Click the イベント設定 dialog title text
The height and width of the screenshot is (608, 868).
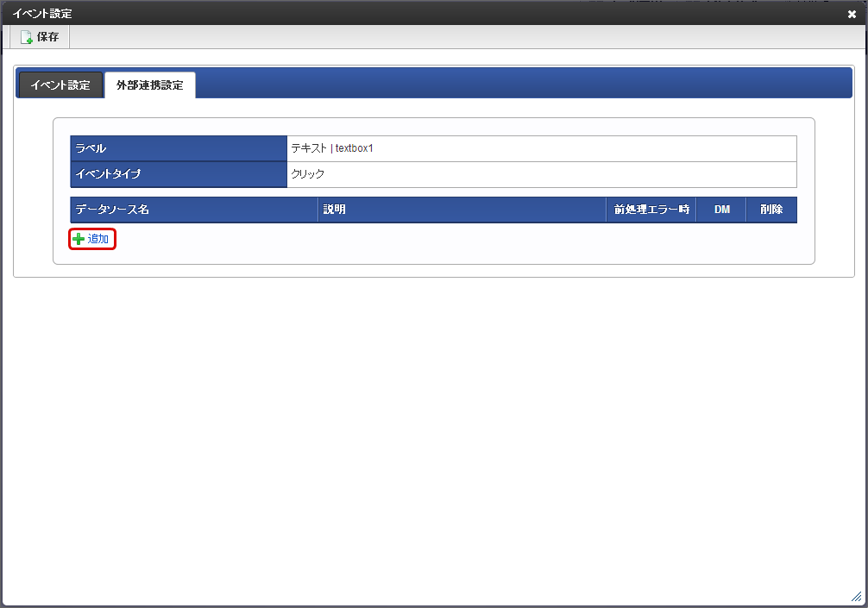[x=42, y=14]
